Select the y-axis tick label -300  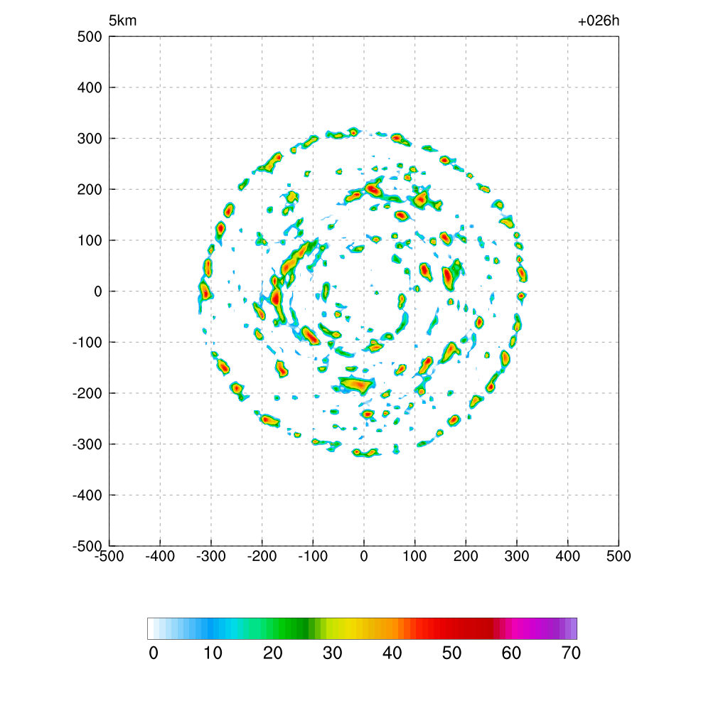[x=87, y=444]
